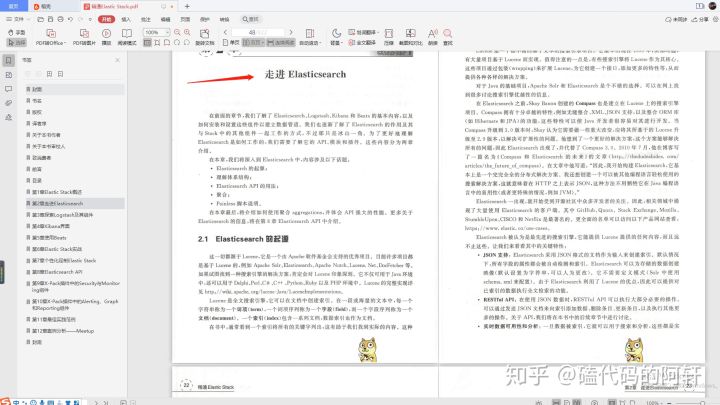Select bookmark chapter 12 Meetup

tap(63, 331)
